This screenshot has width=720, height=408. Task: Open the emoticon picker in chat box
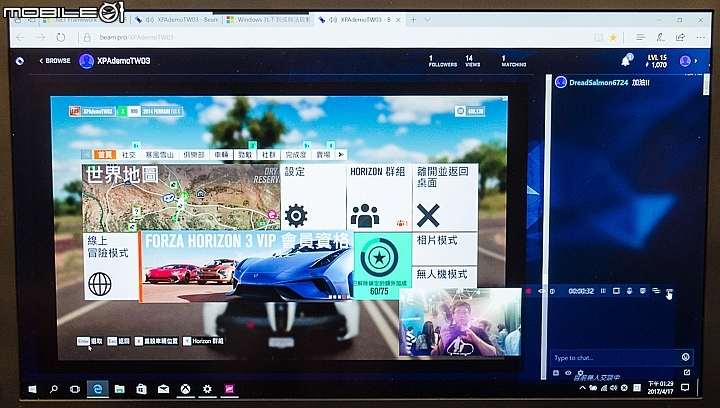point(686,357)
